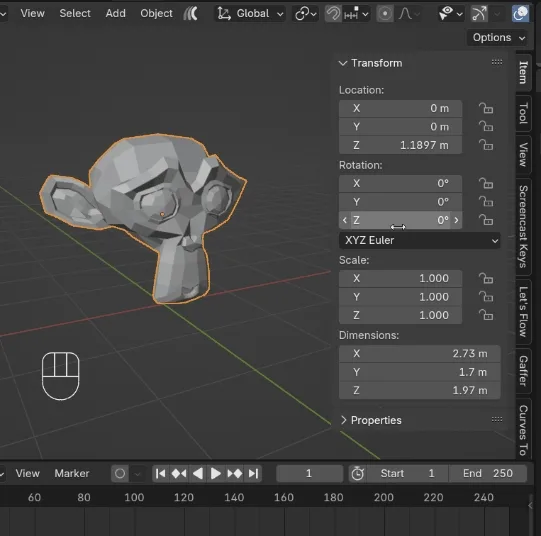Lock Location X with its padlock
The height and width of the screenshot is (536, 541).
486,108
